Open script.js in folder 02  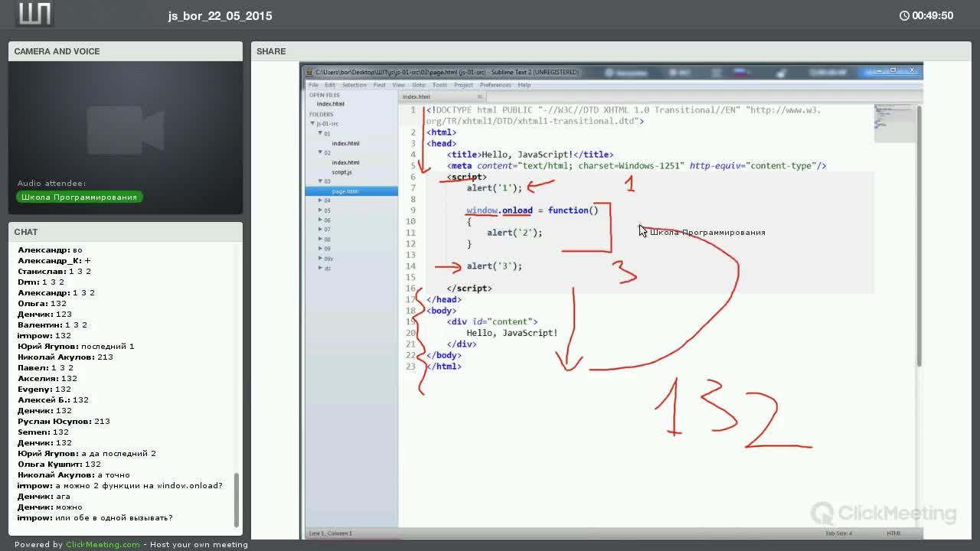[x=342, y=172]
